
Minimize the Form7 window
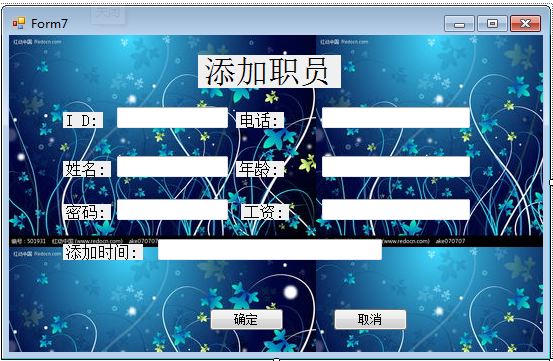tap(459, 24)
